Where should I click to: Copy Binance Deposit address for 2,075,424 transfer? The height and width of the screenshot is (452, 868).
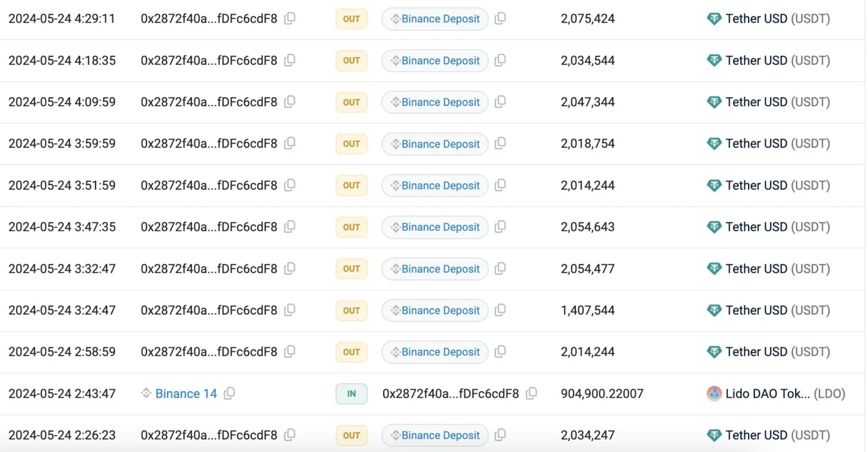500,18
